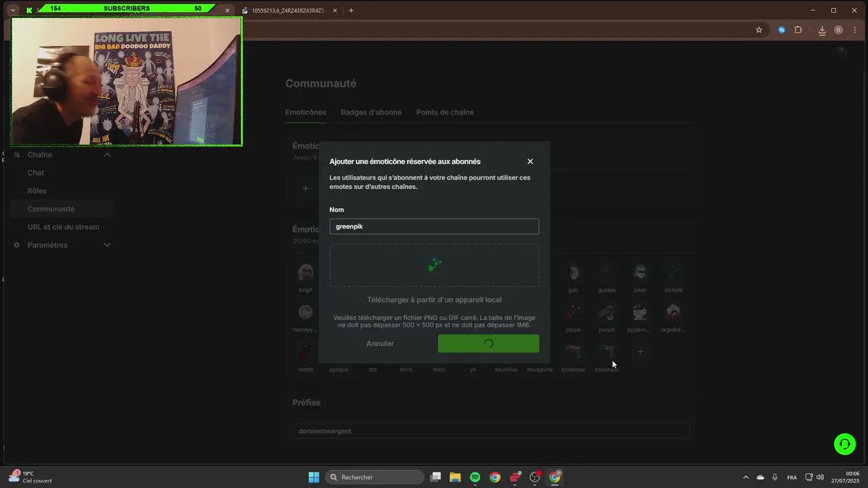
Task: Bookmark this page with the star icon
Action: pyautogui.click(x=759, y=30)
